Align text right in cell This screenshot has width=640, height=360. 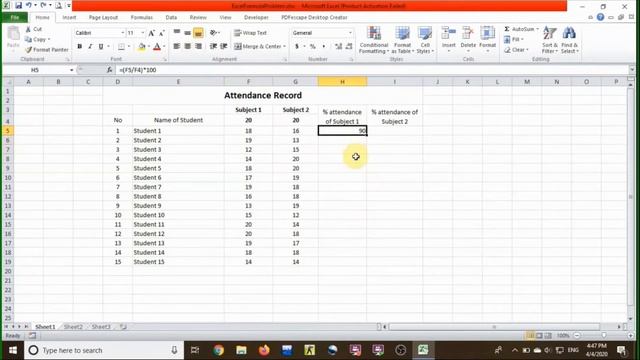pyautogui.click(x=198, y=47)
